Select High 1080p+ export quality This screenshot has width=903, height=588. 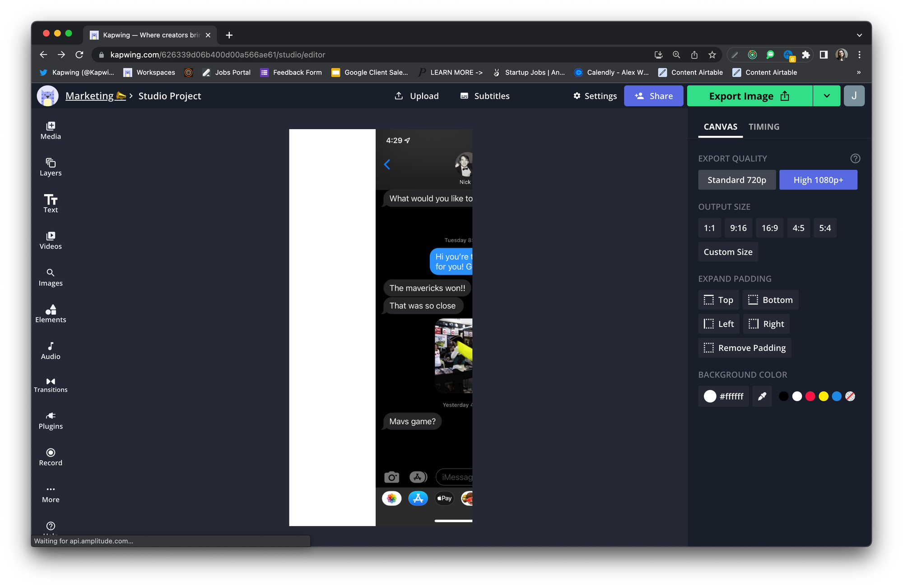click(x=818, y=180)
